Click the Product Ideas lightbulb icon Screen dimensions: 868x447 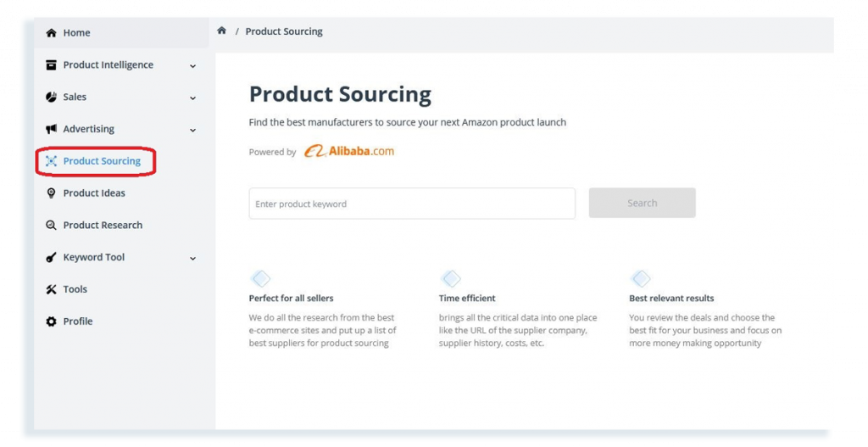[51, 193]
